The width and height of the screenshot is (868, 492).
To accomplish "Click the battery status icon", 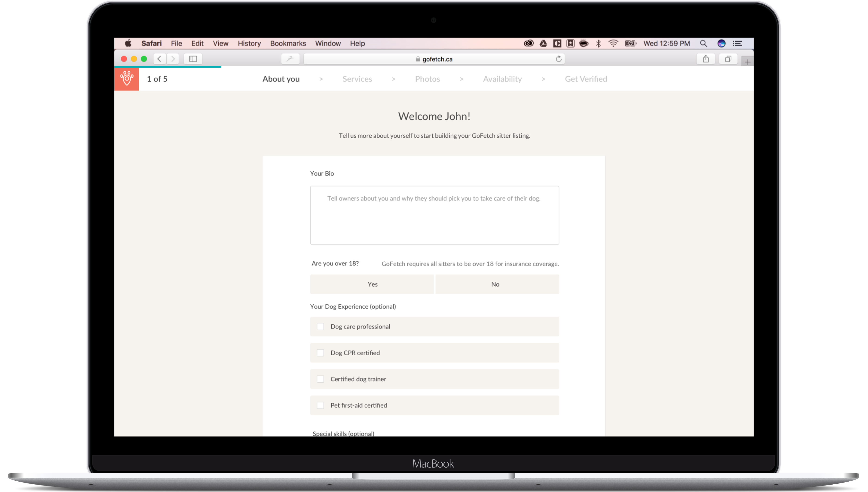I will point(630,43).
